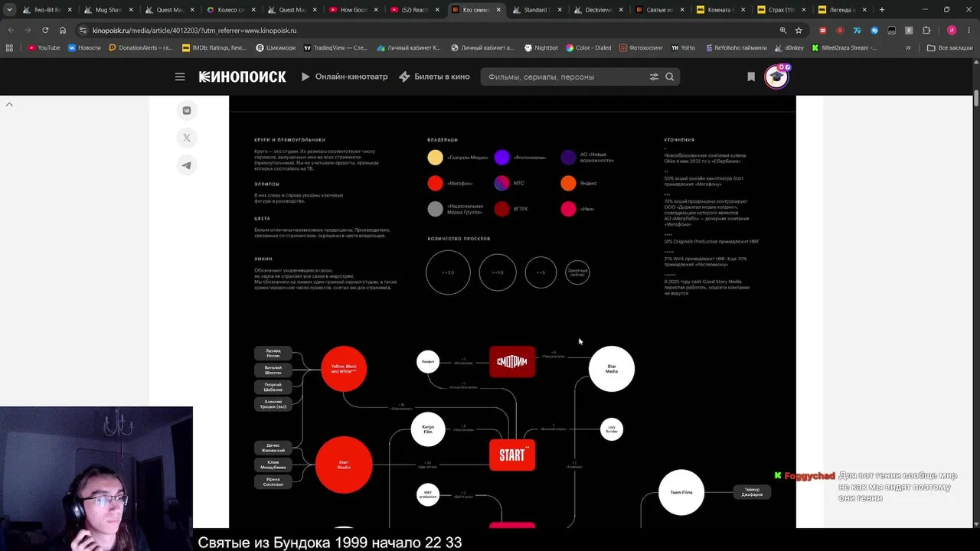Click the Эдуард Илоян name box
The height and width of the screenshot is (551, 980).
(273, 354)
